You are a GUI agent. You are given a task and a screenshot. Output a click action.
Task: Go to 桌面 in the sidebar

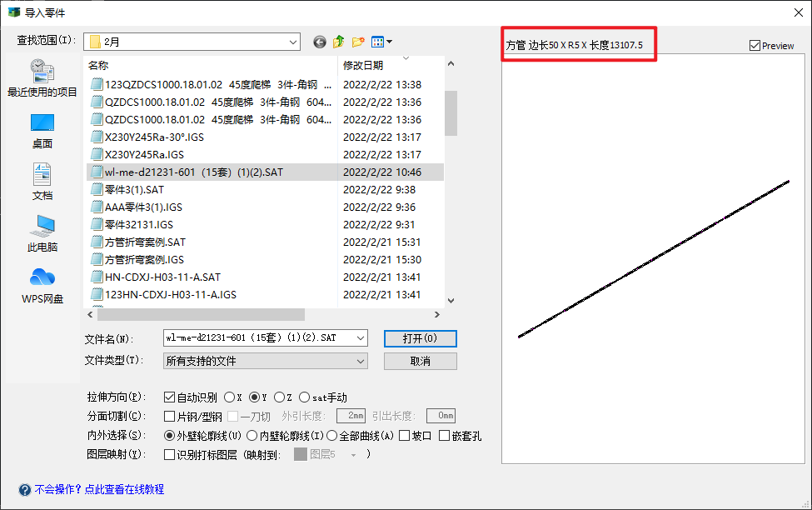tap(42, 131)
